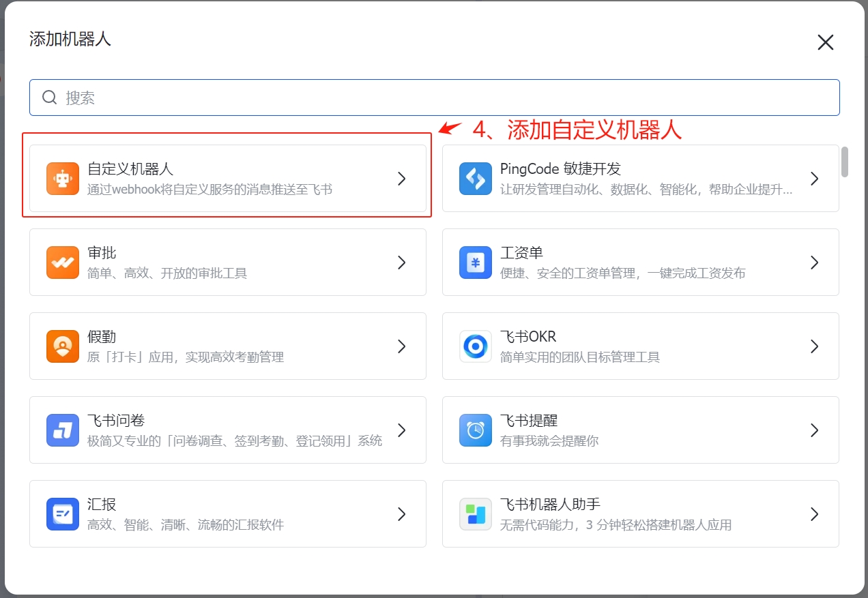Click the 工资单 yen icon
The image size is (868, 598).
[476, 263]
